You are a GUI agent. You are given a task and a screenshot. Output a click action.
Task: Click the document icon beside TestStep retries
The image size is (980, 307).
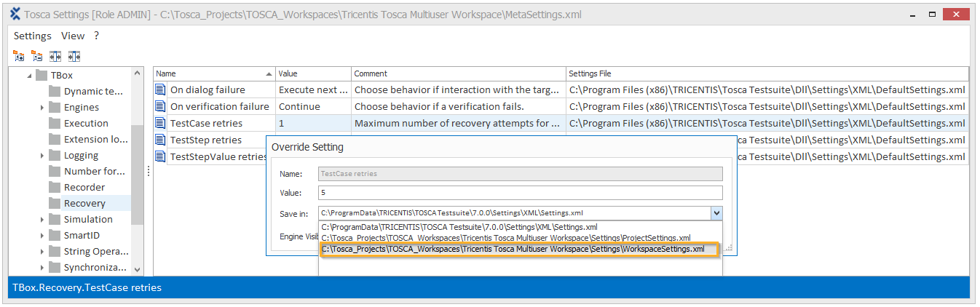pyautogui.click(x=161, y=140)
